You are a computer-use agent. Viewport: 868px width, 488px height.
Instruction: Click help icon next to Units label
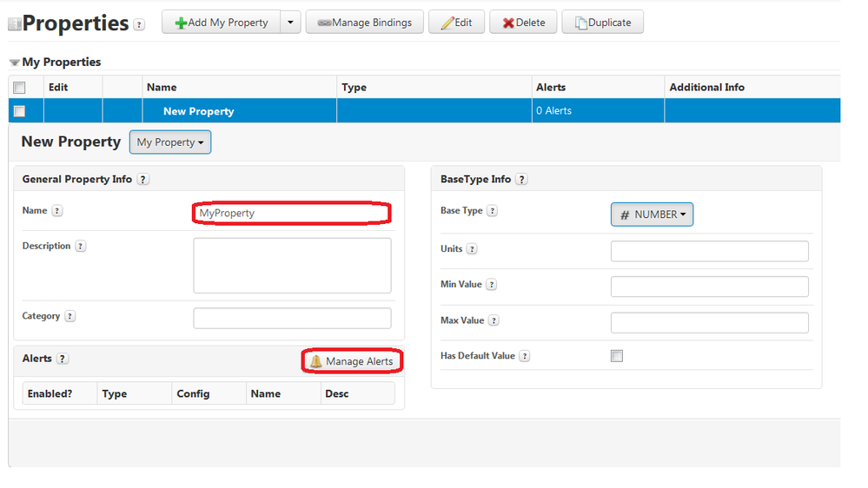click(x=472, y=249)
